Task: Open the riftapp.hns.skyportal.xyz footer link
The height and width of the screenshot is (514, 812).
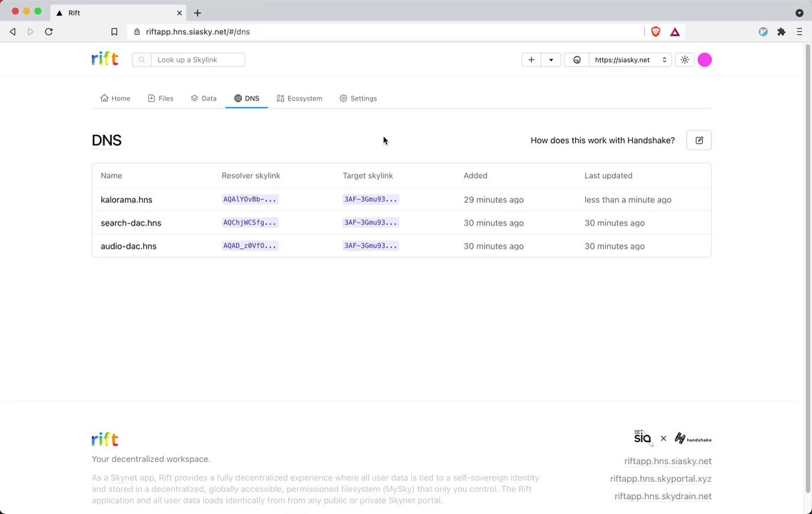Action: (660, 479)
